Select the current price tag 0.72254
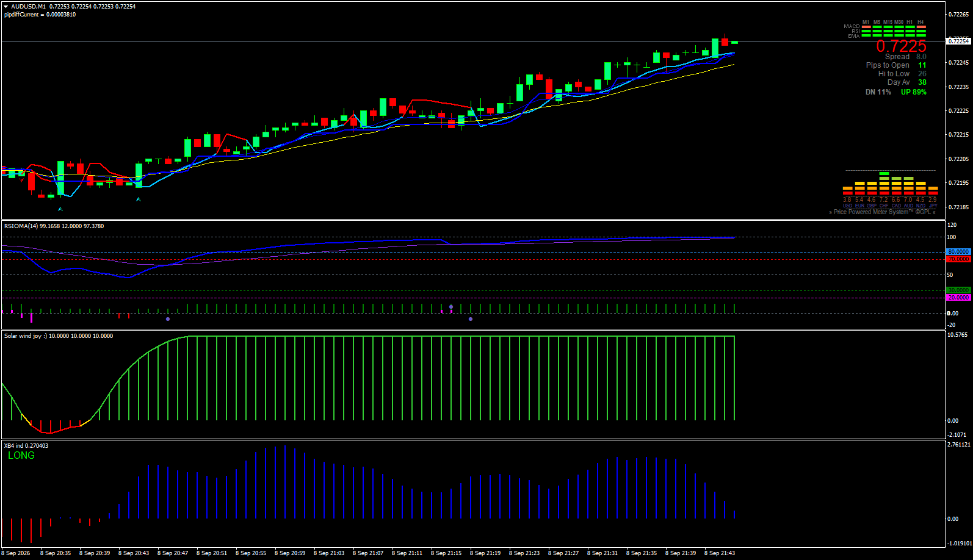This screenshot has height=560, width=973. coord(958,41)
